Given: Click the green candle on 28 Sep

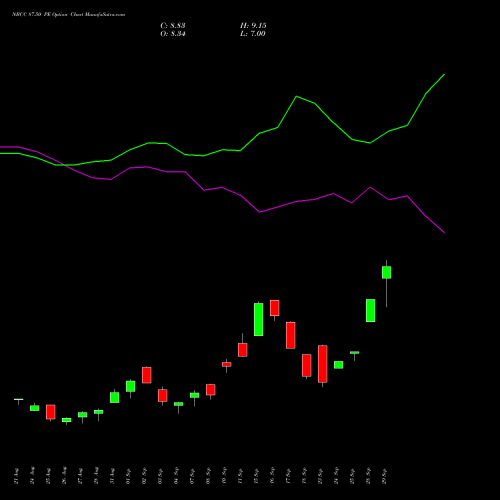Looking at the screenshot, I should (x=371, y=310).
